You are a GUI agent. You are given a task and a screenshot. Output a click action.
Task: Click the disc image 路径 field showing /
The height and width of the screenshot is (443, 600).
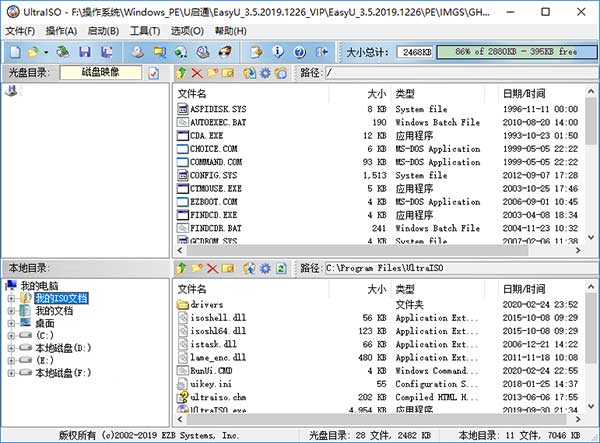pos(461,73)
